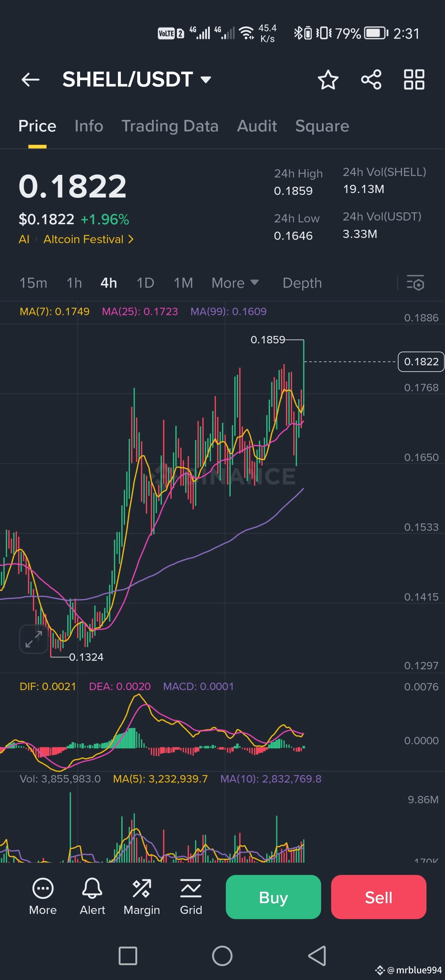The image size is (445, 980).
Task: Open the Altcoin Festival link
Action: click(88, 239)
